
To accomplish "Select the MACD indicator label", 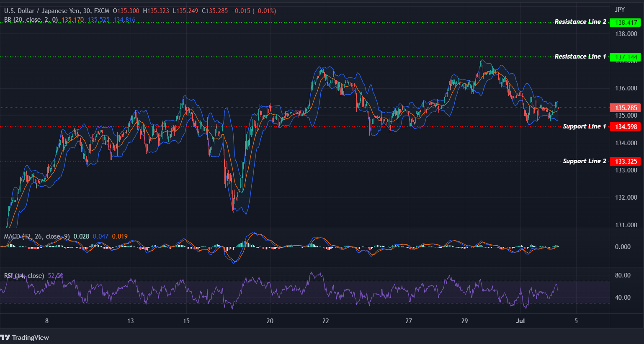I will pos(36,236).
